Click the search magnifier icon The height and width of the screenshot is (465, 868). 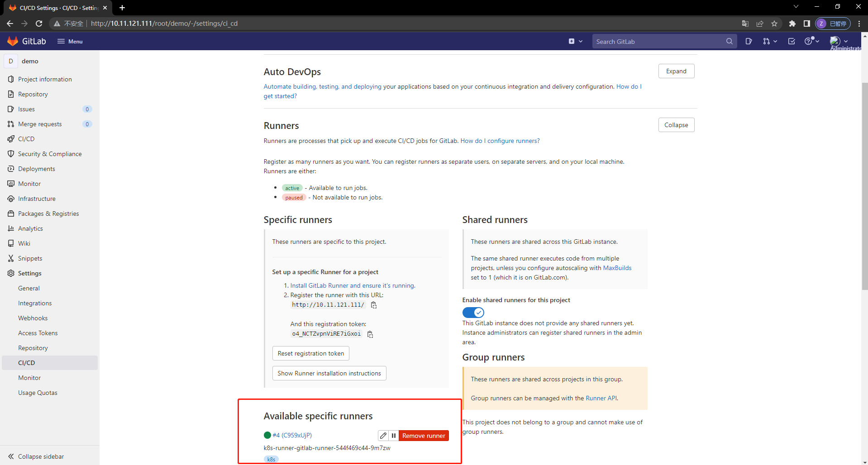point(729,41)
